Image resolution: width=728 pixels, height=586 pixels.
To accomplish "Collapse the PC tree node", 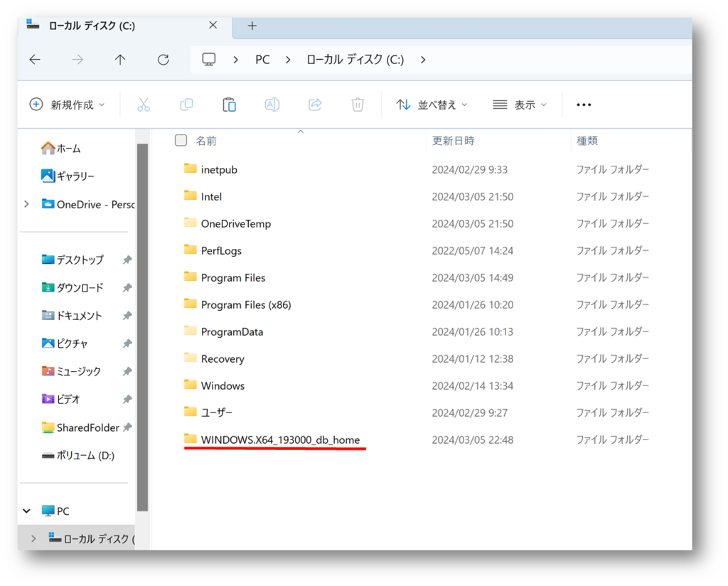I will tap(27, 511).
